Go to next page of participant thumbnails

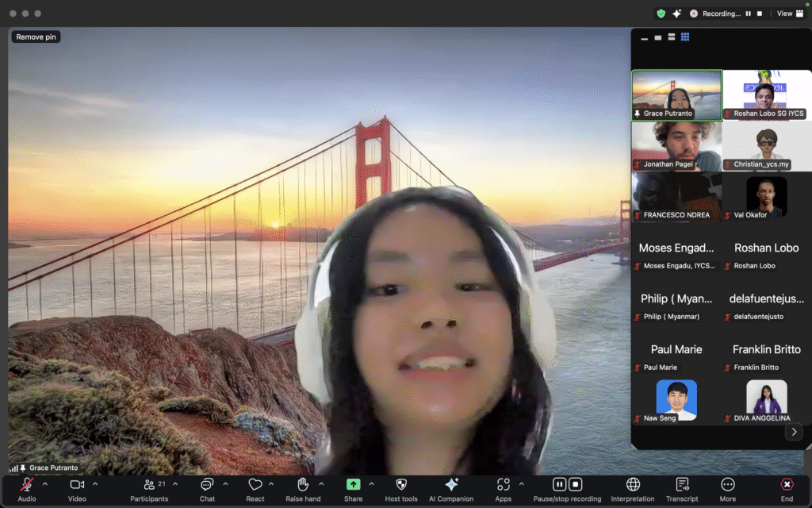[794, 432]
